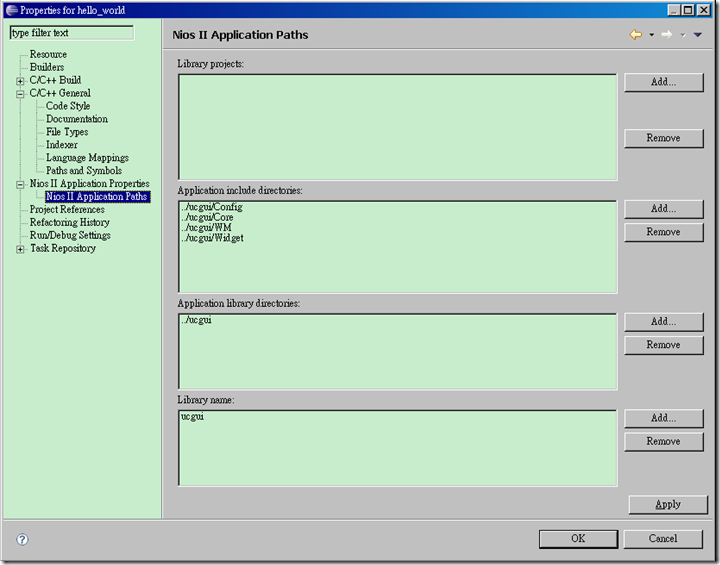This screenshot has height=565, width=720.
Task: Click the yellow back navigation arrow
Action: click(635, 35)
